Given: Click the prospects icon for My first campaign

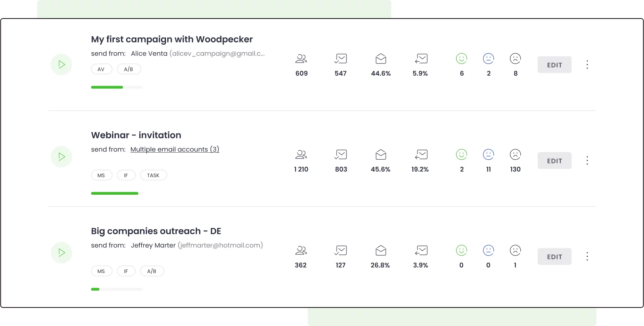Looking at the screenshot, I should click(x=301, y=59).
